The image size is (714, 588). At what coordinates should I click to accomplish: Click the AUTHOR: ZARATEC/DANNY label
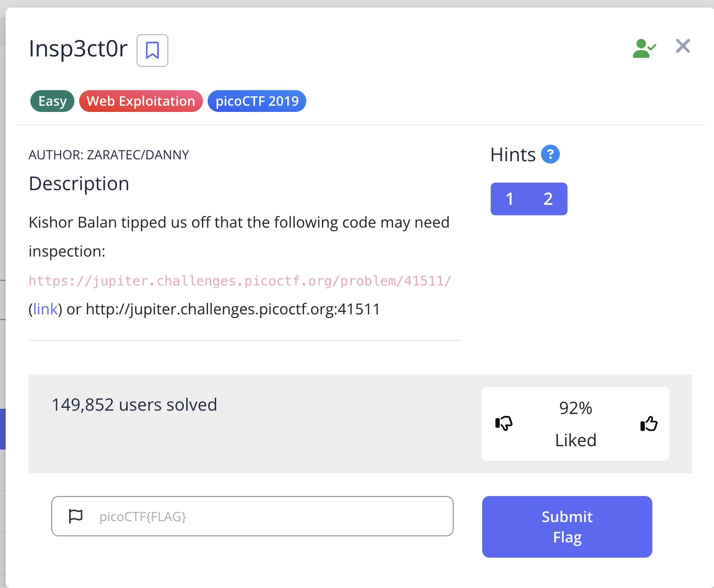click(x=109, y=155)
